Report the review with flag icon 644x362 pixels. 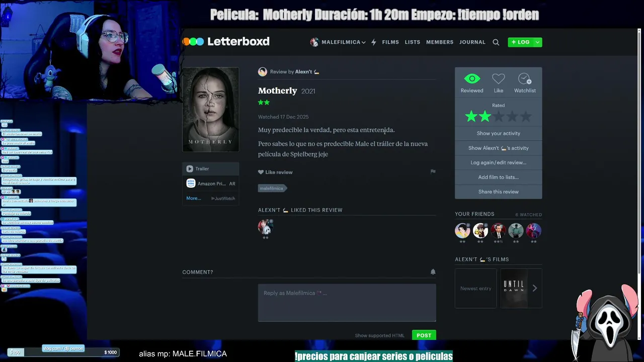tap(433, 171)
